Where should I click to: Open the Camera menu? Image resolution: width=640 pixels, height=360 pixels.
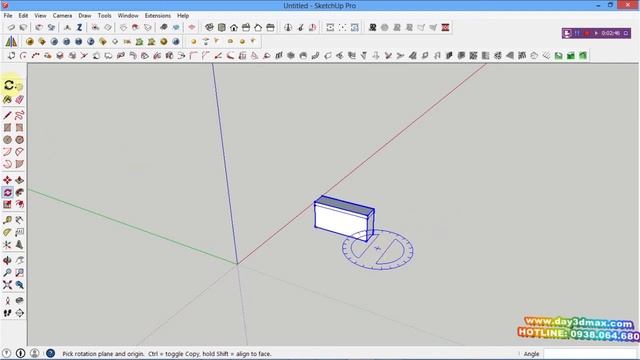point(62,16)
